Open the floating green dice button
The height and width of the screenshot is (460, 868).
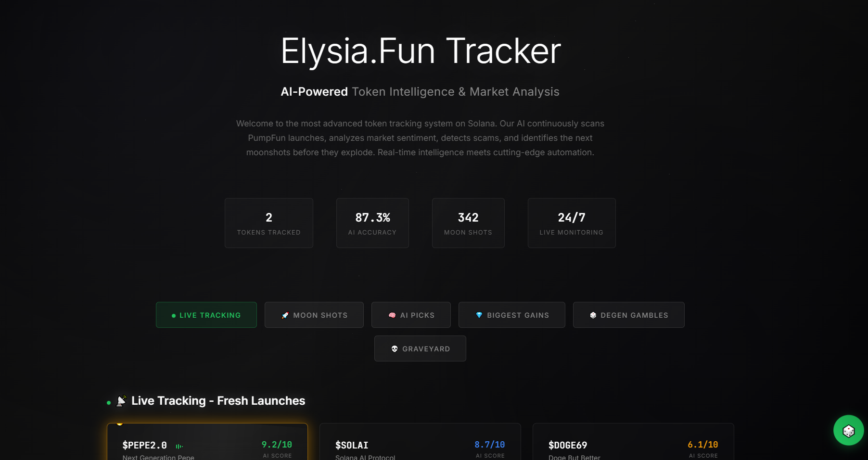click(848, 430)
